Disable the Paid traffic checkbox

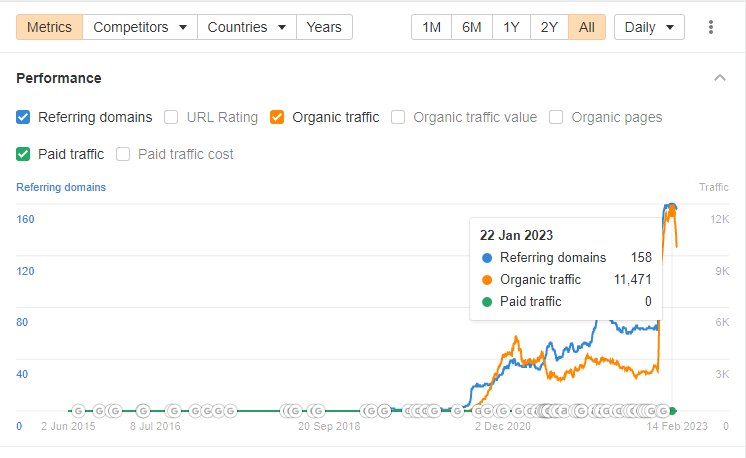click(24, 154)
